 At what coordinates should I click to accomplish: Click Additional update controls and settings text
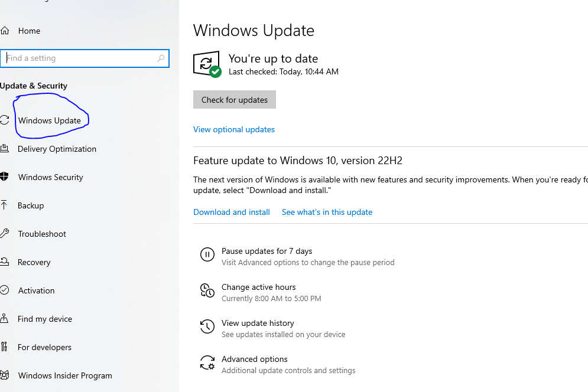288,371
